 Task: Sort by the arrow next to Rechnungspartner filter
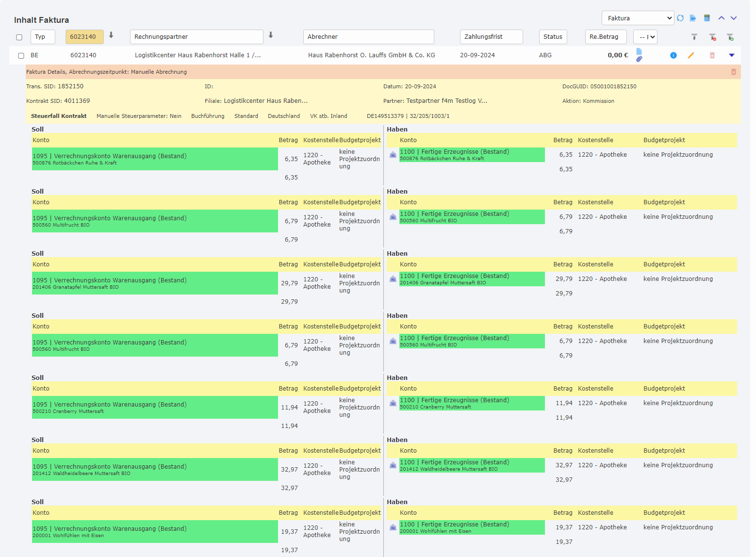coord(271,35)
